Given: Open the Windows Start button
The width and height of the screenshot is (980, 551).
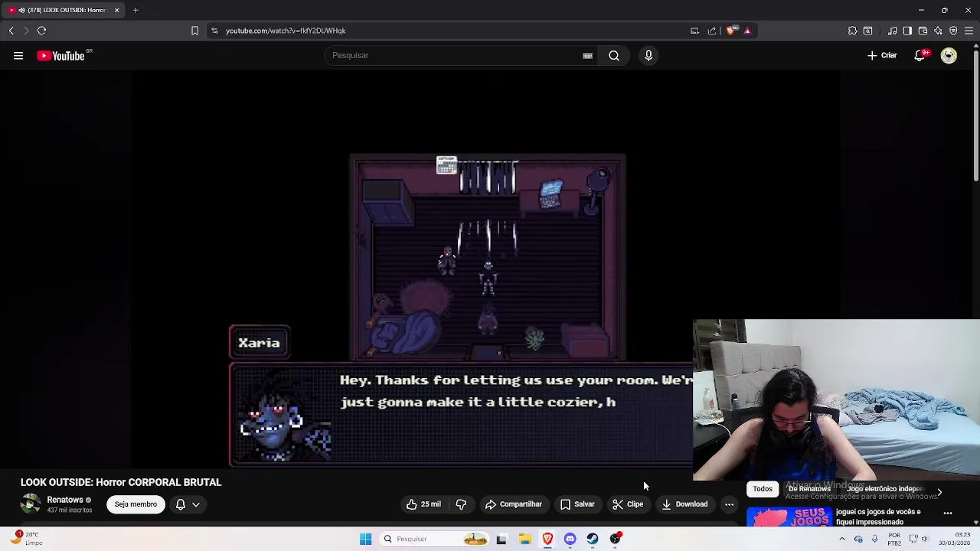Looking at the screenshot, I should 365,539.
